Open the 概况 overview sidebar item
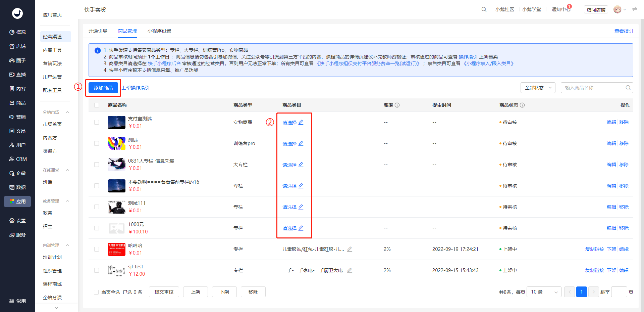This screenshot has height=312, width=644. point(17,32)
